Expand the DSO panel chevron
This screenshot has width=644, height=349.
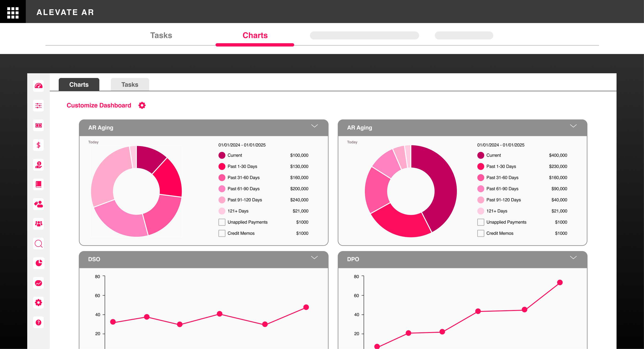pyautogui.click(x=314, y=257)
